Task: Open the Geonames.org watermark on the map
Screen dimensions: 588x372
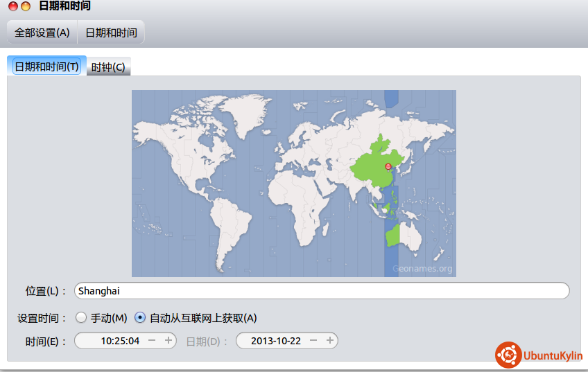Action: (422, 269)
